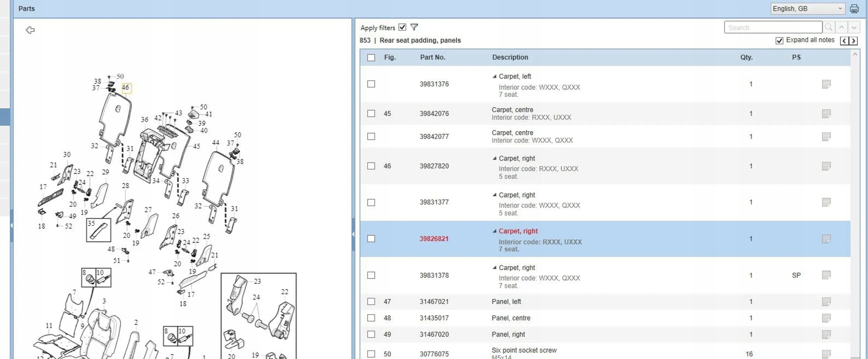Open note icon for Panel, left row
Image resolution: width=868 pixels, height=359 pixels.
tap(826, 301)
